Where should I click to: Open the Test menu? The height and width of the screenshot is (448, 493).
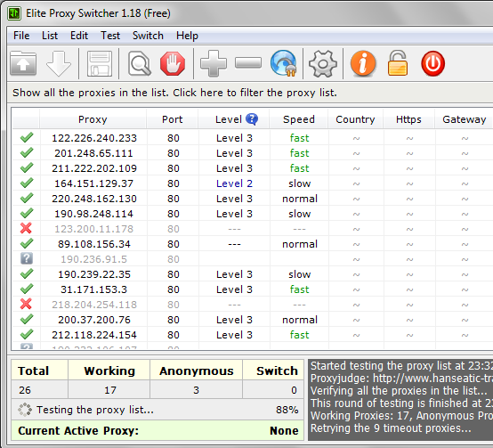pos(110,36)
